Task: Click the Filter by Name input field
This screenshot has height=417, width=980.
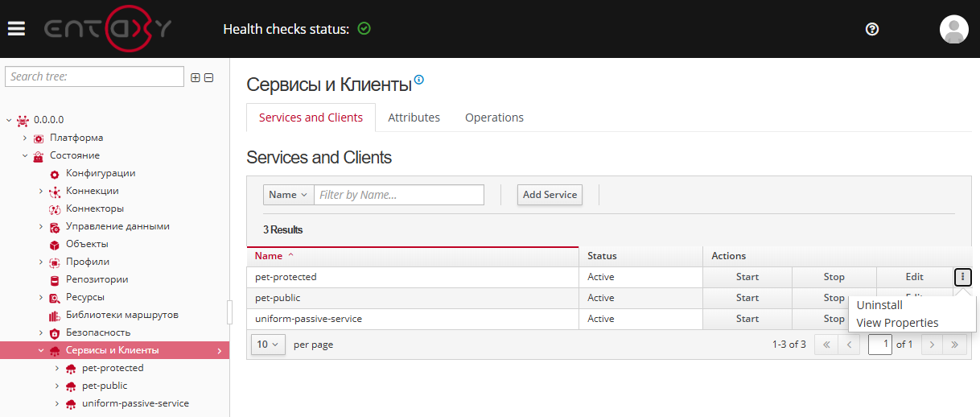Action: 399,195
